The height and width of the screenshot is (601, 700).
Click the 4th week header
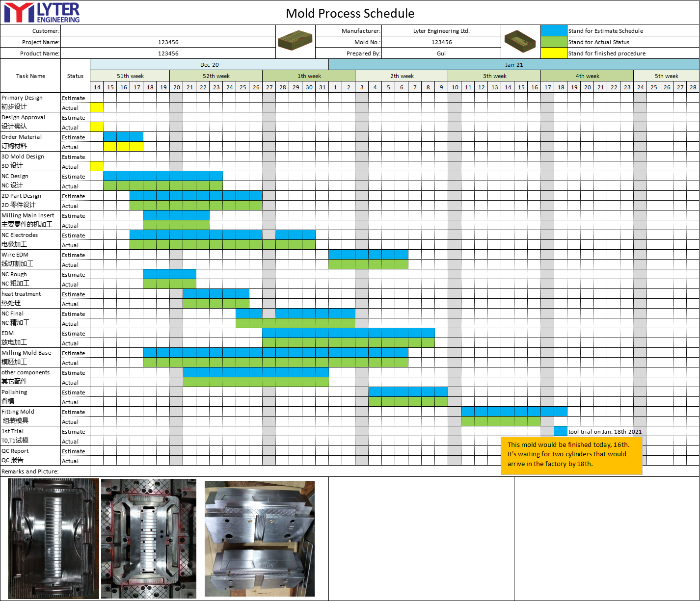(587, 76)
